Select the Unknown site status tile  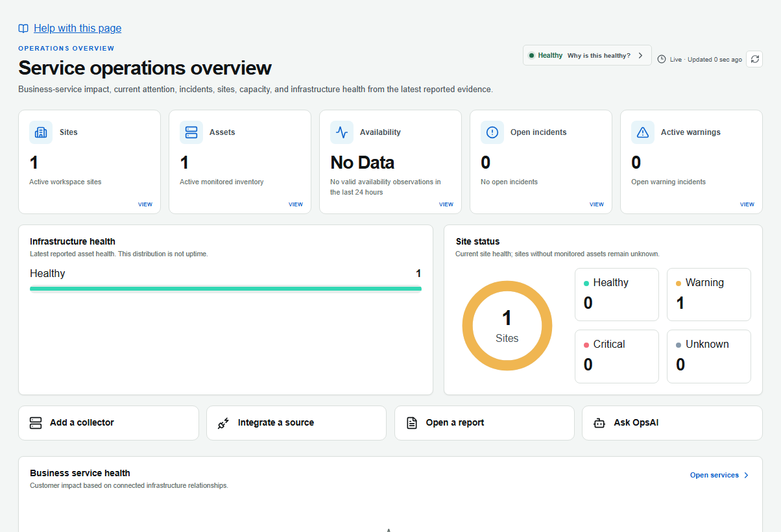709,356
